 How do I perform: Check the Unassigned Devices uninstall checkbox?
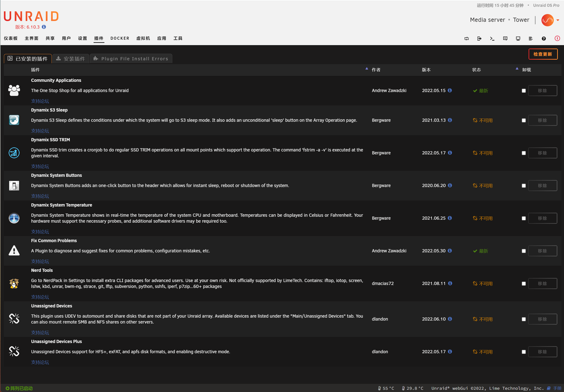pyautogui.click(x=524, y=319)
